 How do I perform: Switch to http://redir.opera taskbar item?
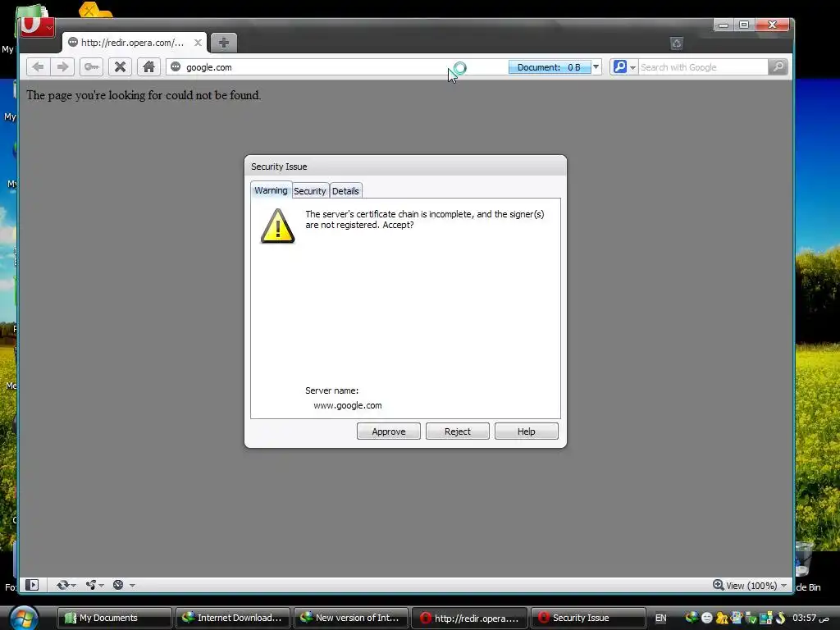[x=468, y=618]
